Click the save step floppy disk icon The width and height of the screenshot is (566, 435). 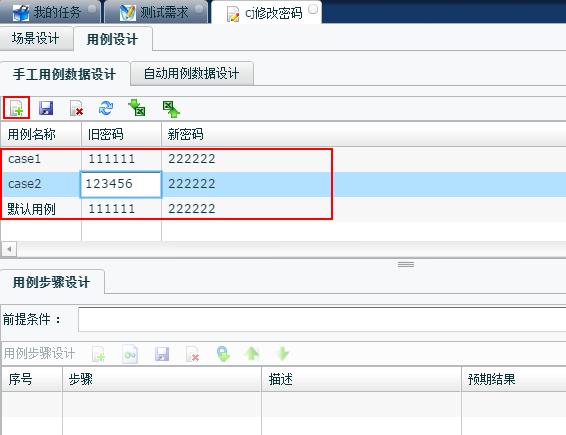[162, 354]
